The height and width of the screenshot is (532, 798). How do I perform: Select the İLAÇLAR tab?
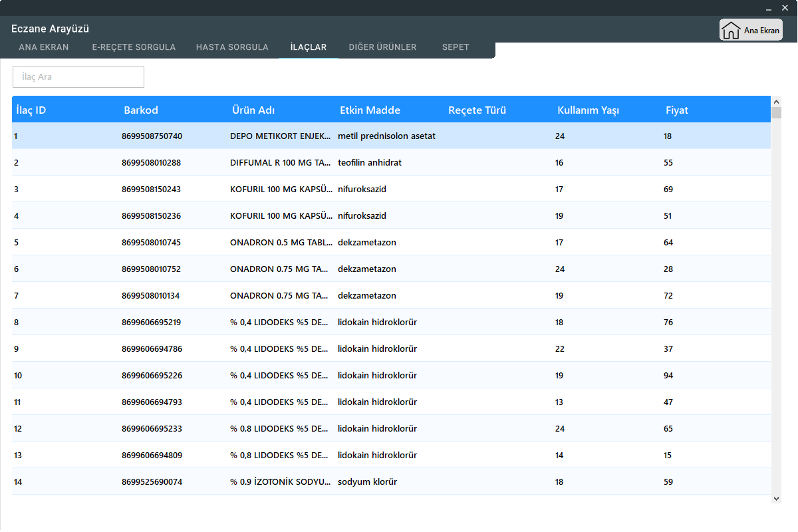click(x=309, y=47)
